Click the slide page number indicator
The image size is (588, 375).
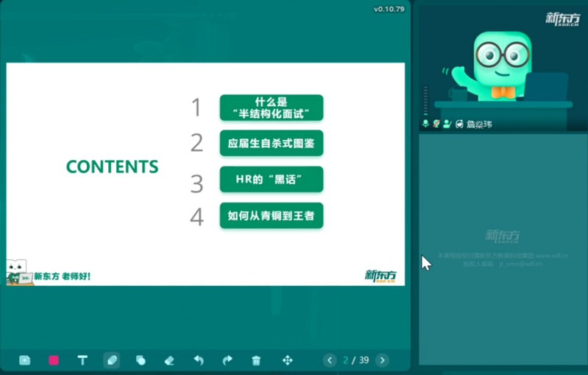tap(356, 360)
